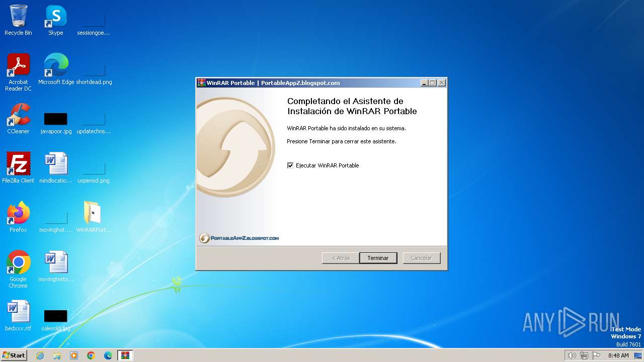Click the Action Center flag tray icon
Screen dimensions: 644x362
(596, 355)
